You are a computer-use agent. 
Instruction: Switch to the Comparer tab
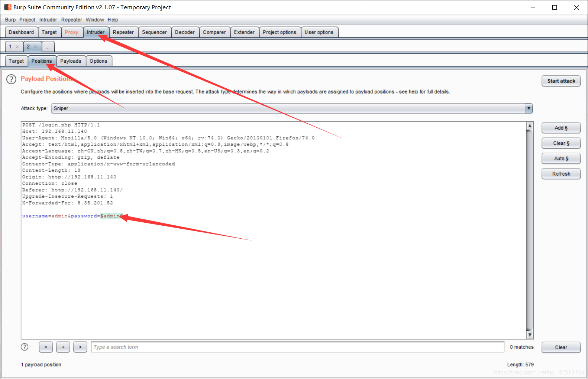pyautogui.click(x=214, y=32)
